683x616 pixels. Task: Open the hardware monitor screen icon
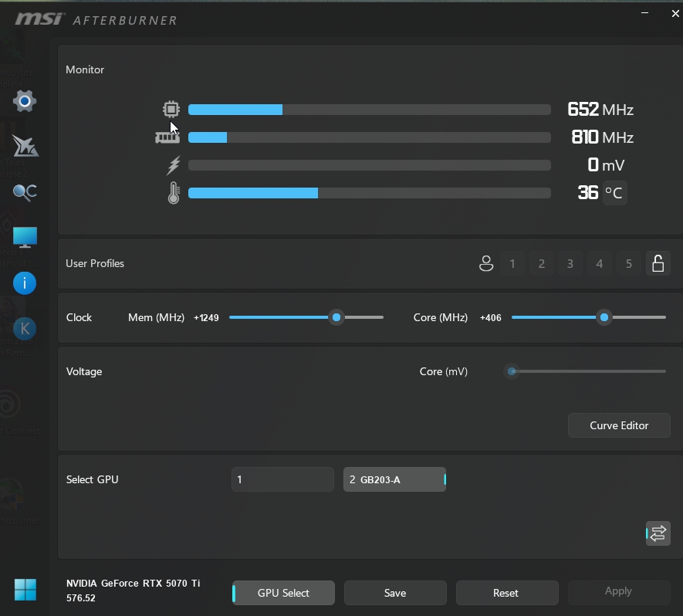(x=25, y=238)
